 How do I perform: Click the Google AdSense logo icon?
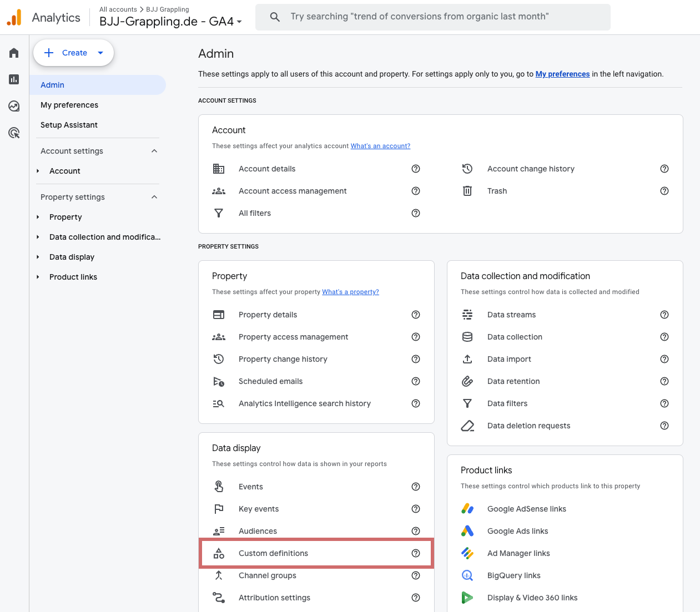coord(467,509)
